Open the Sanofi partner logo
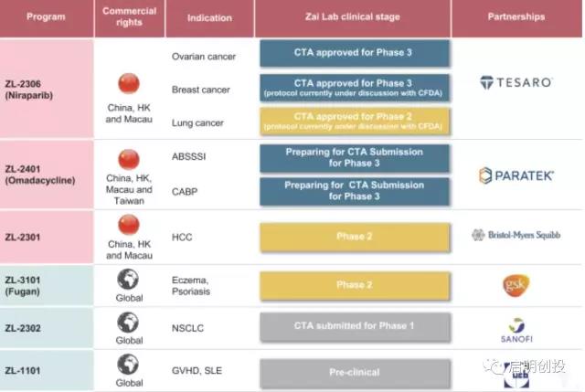 (x=516, y=327)
